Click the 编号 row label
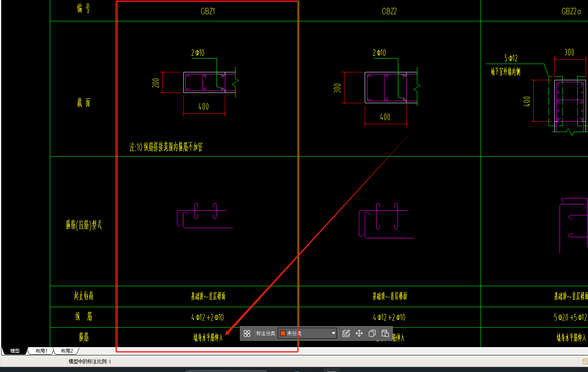588x372 pixels. point(83,8)
